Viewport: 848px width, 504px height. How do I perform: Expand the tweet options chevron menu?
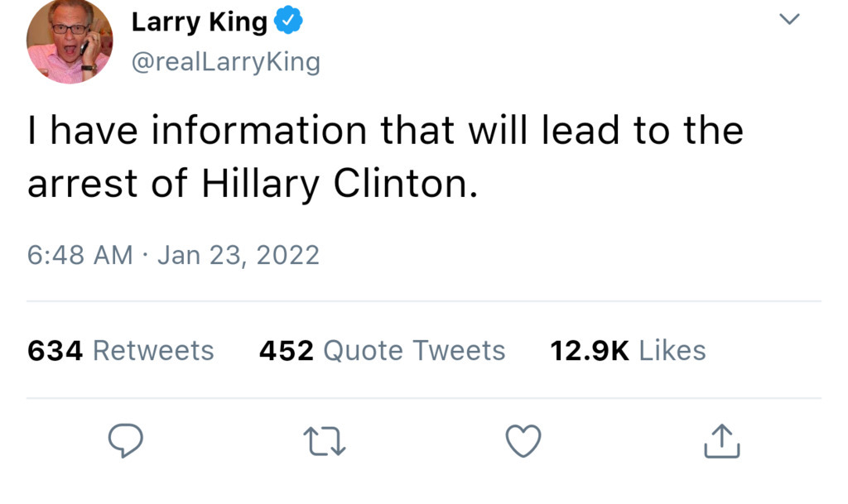click(x=790, y=19)
